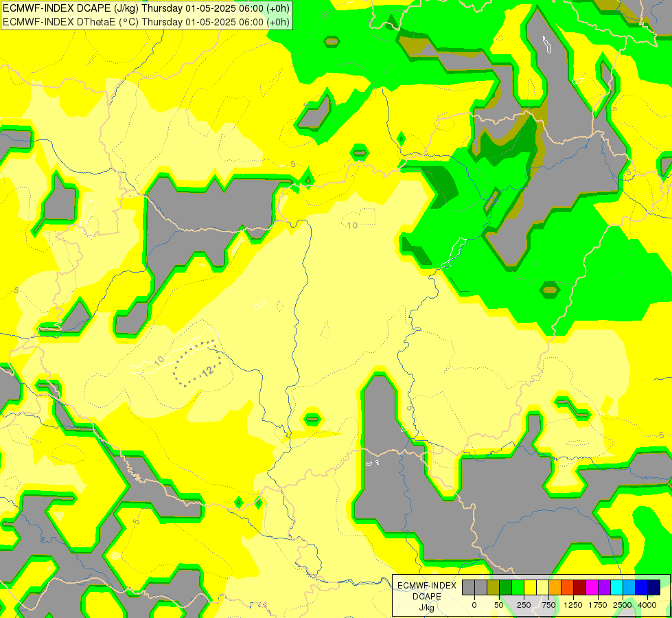Click the olive legend color swatch
The width and height of the screenshot is (672, 618).
[x=494, y=588]
